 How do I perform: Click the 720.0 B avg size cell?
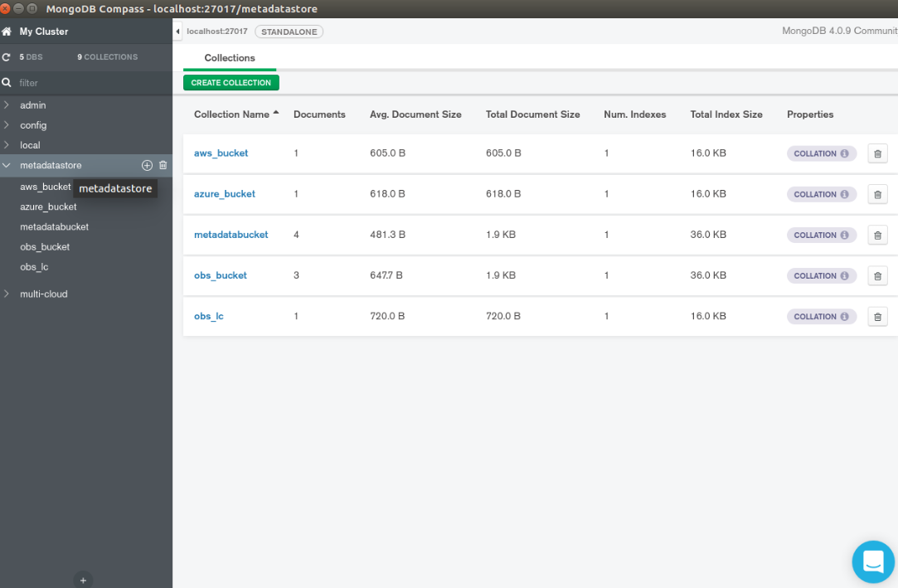[388, 315]
